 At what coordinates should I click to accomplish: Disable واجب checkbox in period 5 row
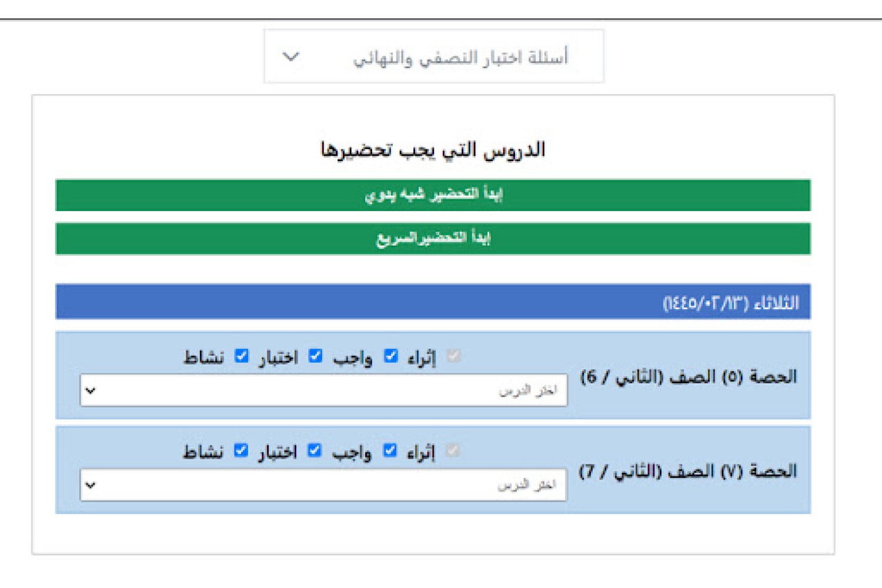pos(391,356)
